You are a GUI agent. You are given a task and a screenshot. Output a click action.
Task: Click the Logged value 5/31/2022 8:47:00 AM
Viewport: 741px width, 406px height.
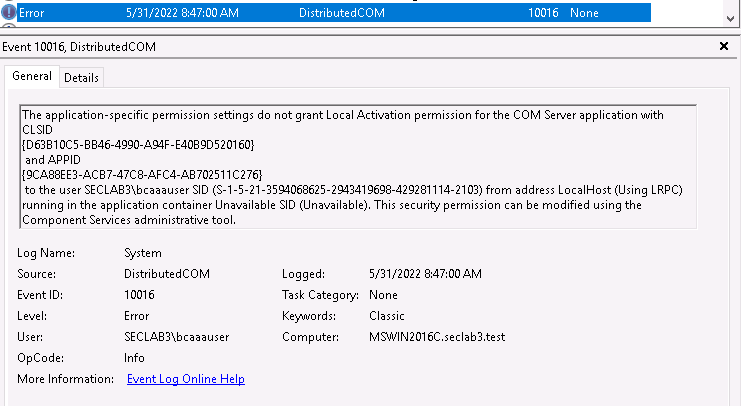click(425, 274)
